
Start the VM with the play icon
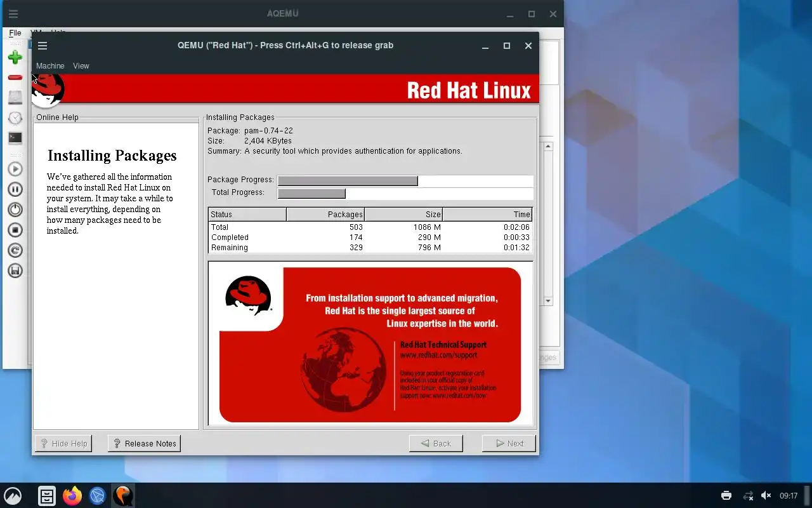(x=15, y=169)
